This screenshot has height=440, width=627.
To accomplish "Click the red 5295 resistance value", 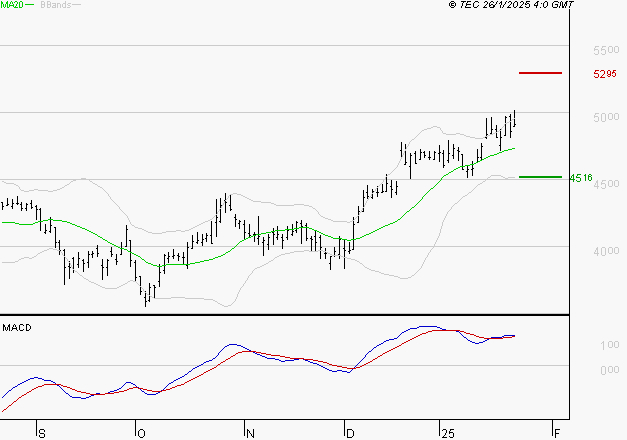I will pyautogui.click(x=605, y=74).
